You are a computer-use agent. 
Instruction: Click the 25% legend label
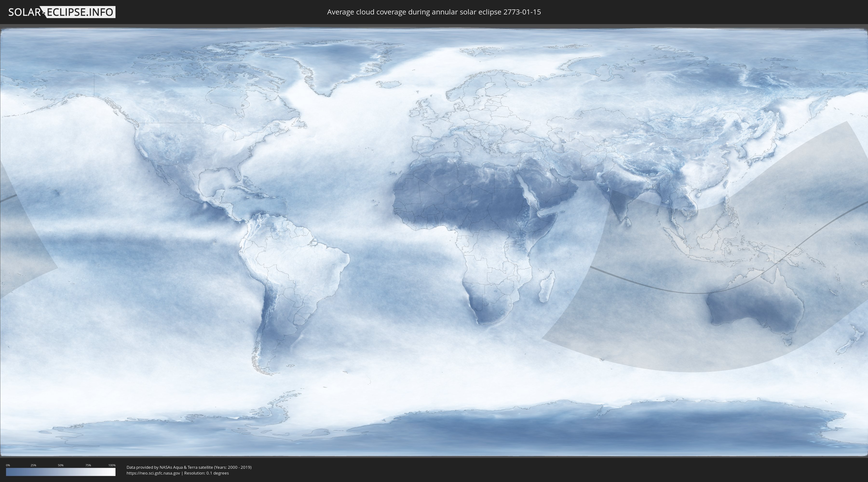pos(33,465)
